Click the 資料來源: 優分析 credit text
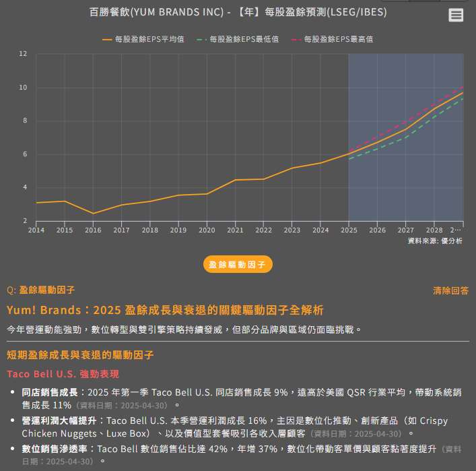 (435, 241)
